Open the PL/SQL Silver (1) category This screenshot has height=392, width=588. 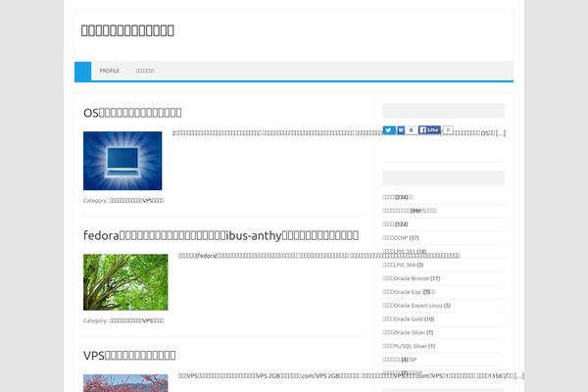point(409,346)
